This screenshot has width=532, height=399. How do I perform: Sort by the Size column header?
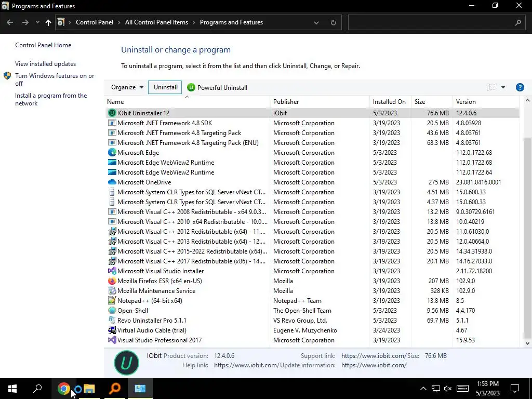[432, 102]
